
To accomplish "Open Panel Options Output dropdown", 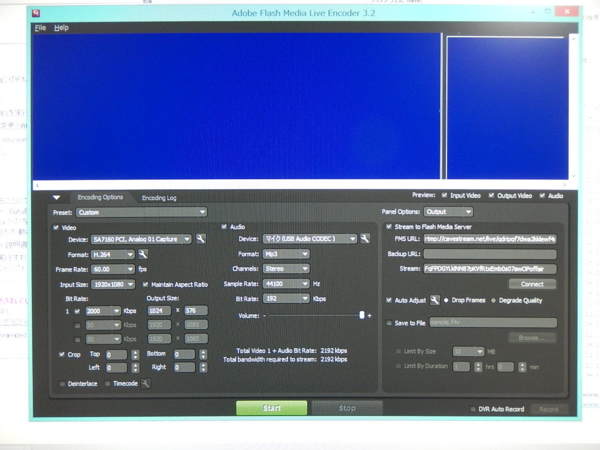I will point(448,212).
